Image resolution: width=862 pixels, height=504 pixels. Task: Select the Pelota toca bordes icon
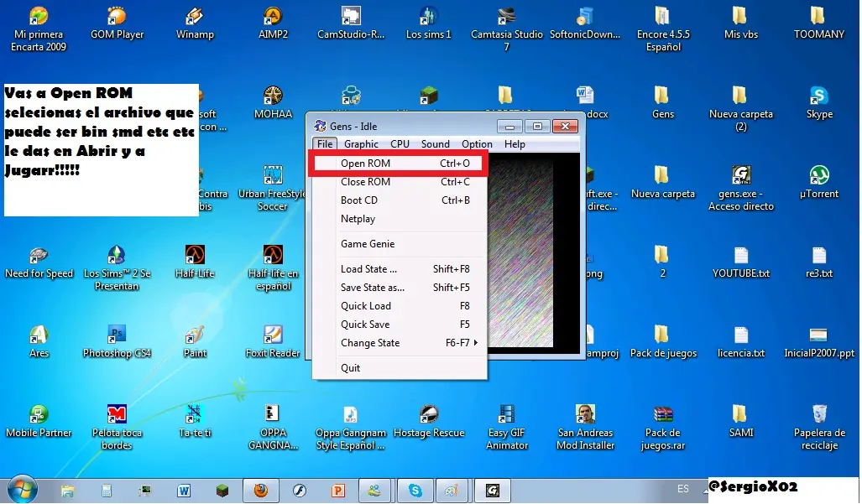pos(117,428)
